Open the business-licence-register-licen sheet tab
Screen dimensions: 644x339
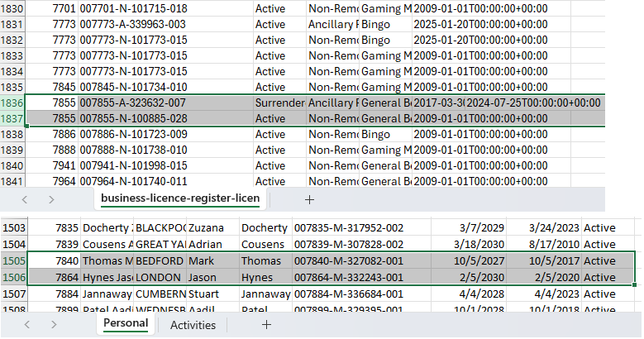pos(180,198)
